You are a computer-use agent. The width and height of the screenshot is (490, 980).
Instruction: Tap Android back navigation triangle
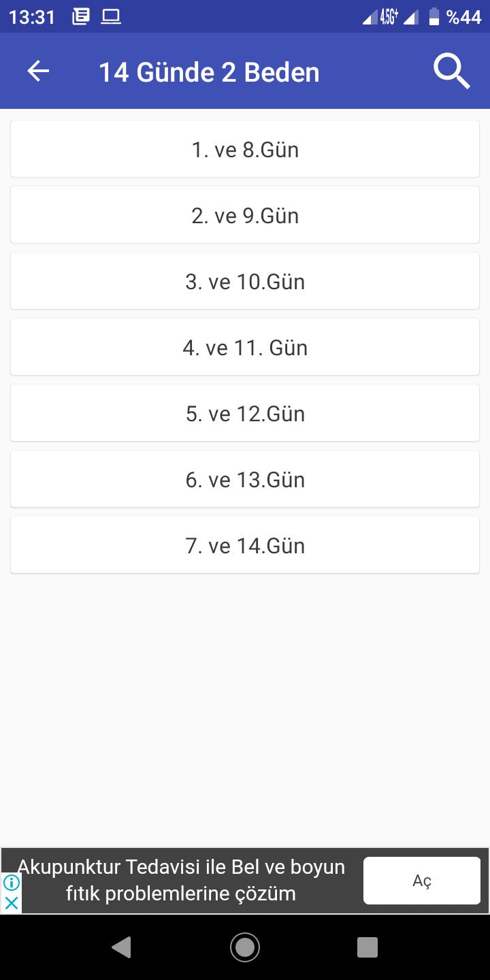pos(121,947)
